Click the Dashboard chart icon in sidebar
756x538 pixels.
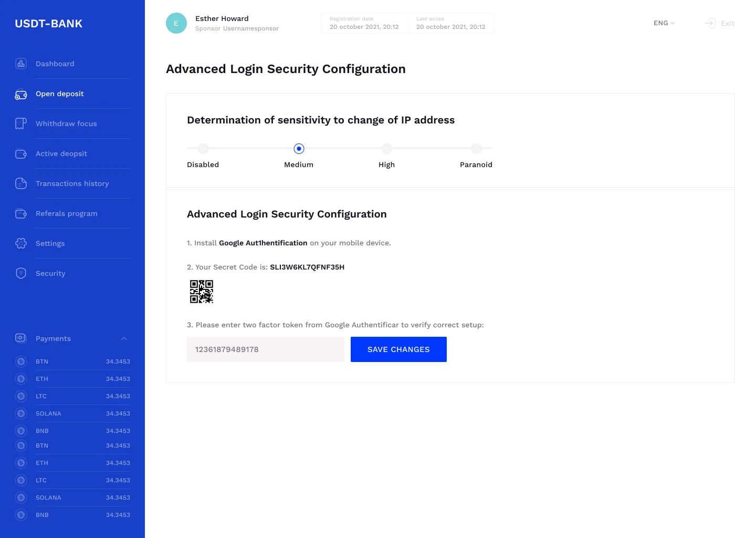[x=21, y=64]
